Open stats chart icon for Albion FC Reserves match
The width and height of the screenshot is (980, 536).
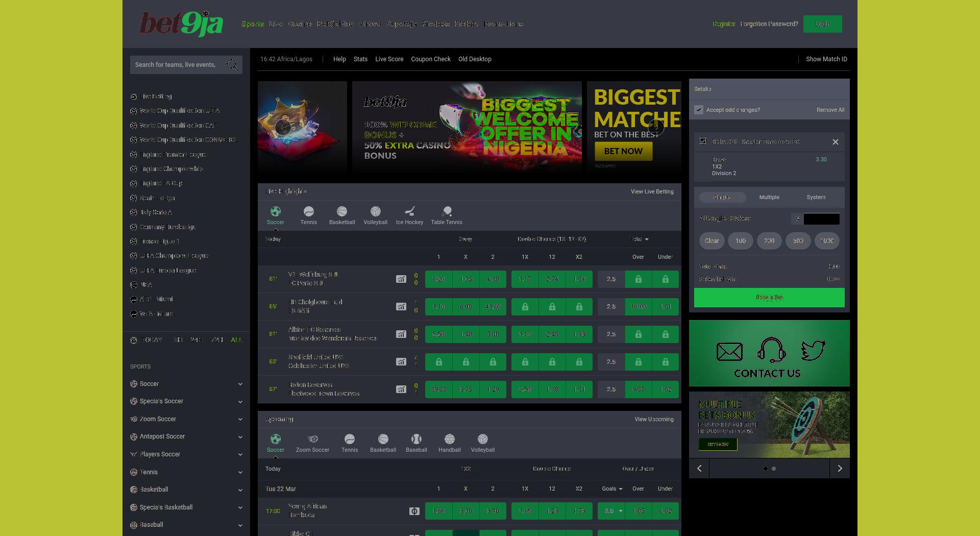tap(401, 334)
